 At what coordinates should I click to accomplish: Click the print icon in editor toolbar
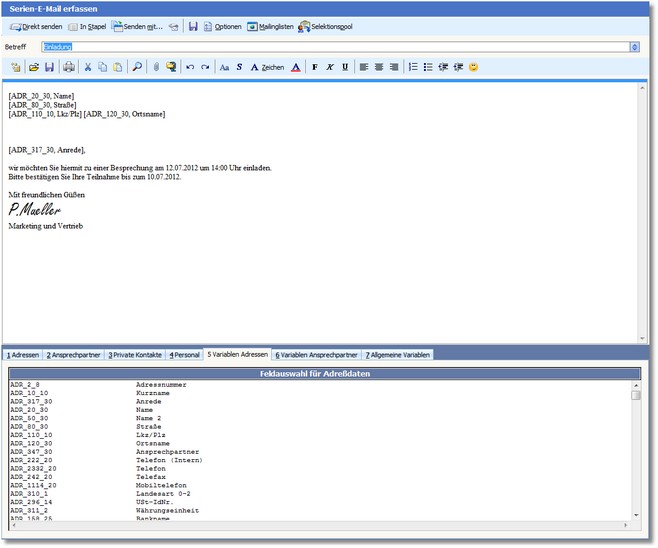coord(68,67)
